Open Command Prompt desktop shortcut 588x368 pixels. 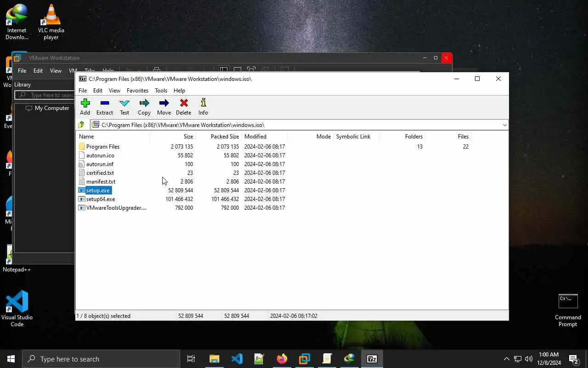568,310
